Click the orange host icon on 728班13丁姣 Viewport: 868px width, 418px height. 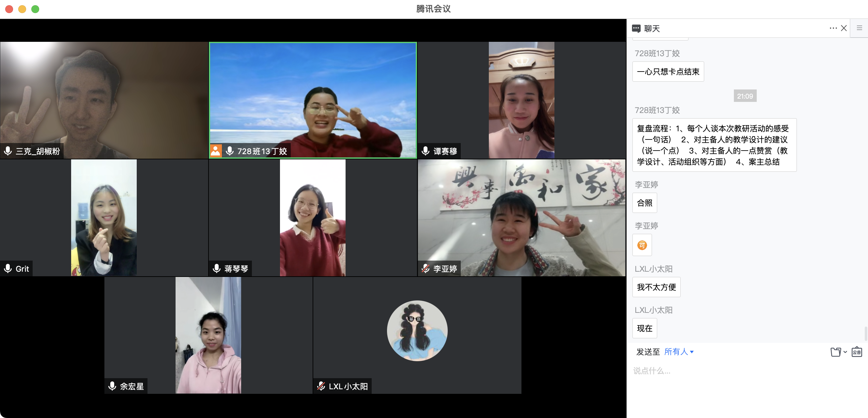tap(216, 151)
